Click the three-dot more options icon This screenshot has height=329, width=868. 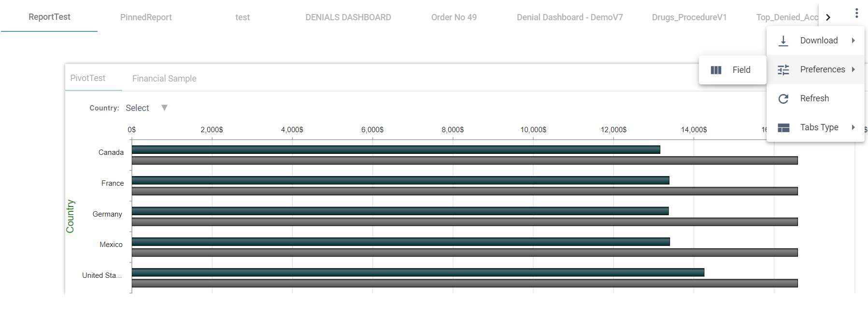856,13
